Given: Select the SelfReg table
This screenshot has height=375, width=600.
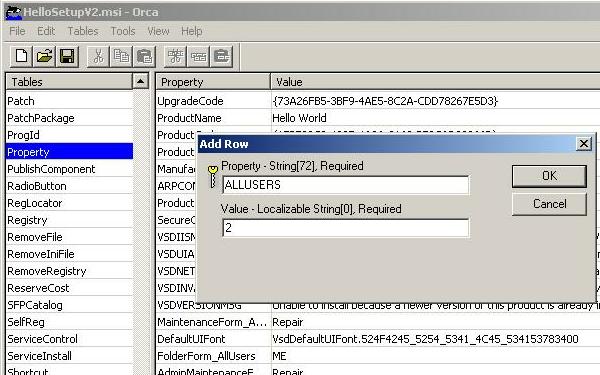Looking at the screenshot, I should [x=69, y=322].
